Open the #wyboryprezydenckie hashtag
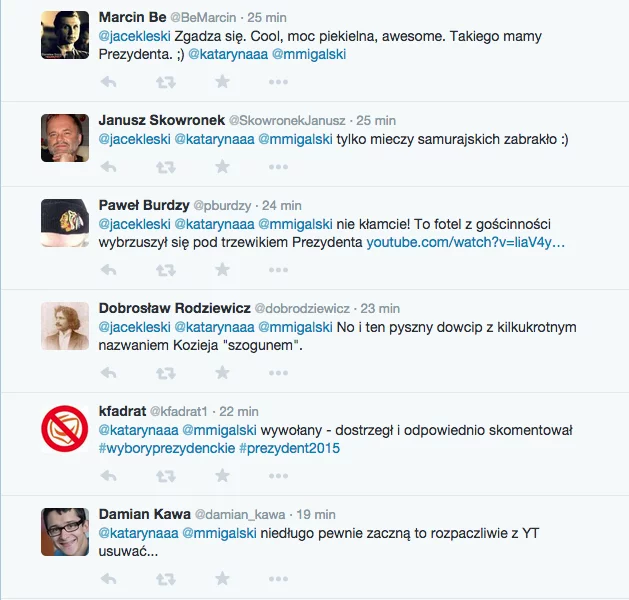Image resolution: width=629 pixels, height=600 pixels. click(x=167, y=448)
